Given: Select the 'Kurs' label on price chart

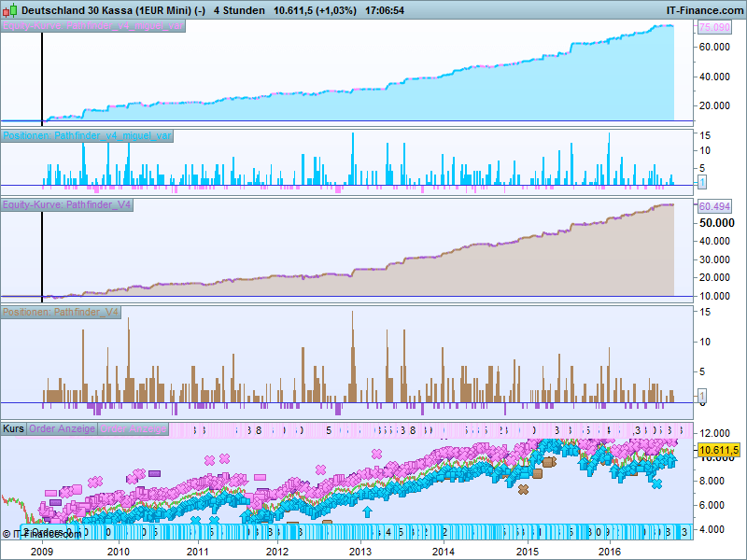Looking at the screenshot, I should tap(13, 428).
